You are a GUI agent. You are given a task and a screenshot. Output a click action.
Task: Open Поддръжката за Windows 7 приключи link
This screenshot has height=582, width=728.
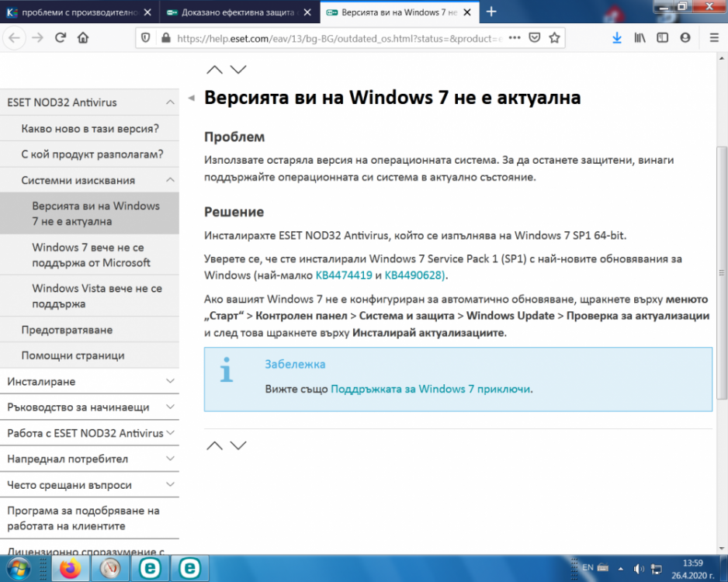pyautogui.click(x=431, y=389)
